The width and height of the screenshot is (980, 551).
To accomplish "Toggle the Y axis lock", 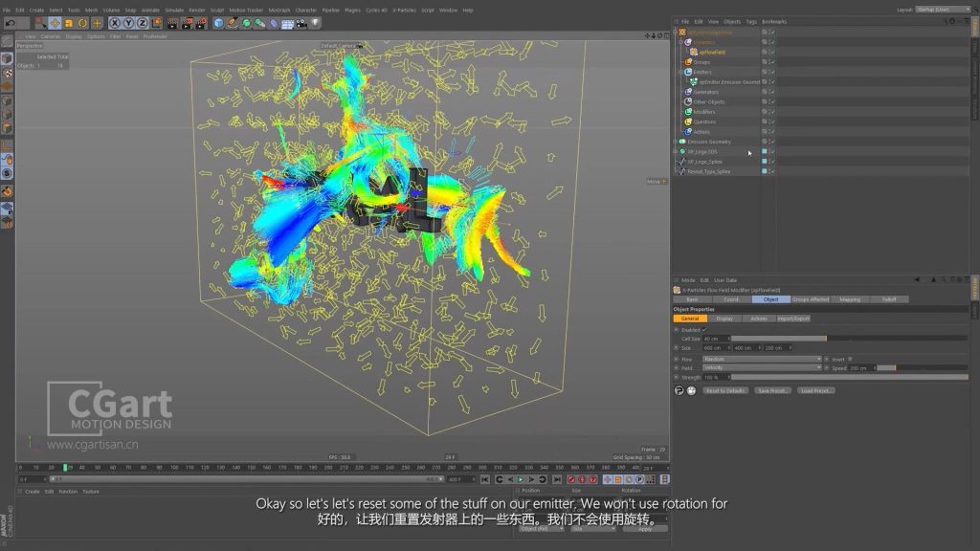I will (x=128, y=23).
